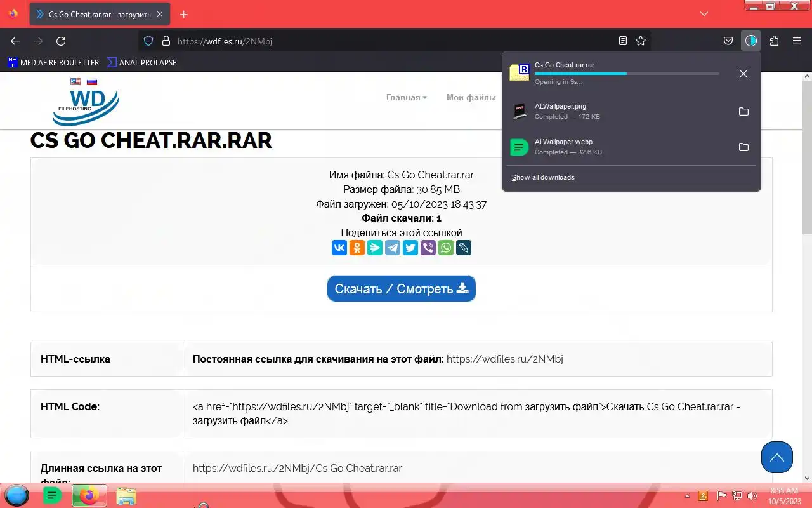Click the upload date 05/10/2023 18:43:37 line
The image size is (812, 508).
(x=402, y=204)
